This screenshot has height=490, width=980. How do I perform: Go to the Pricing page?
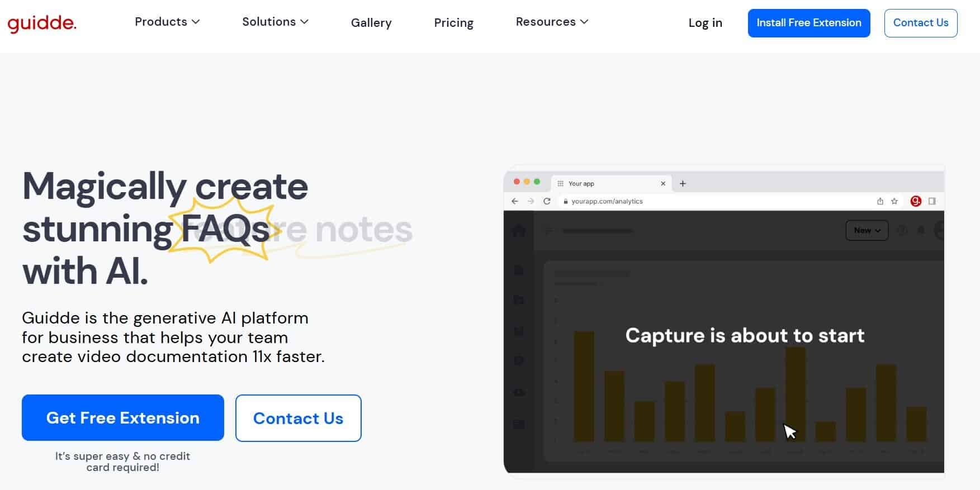pyautogui.click(x=453, y=23)
